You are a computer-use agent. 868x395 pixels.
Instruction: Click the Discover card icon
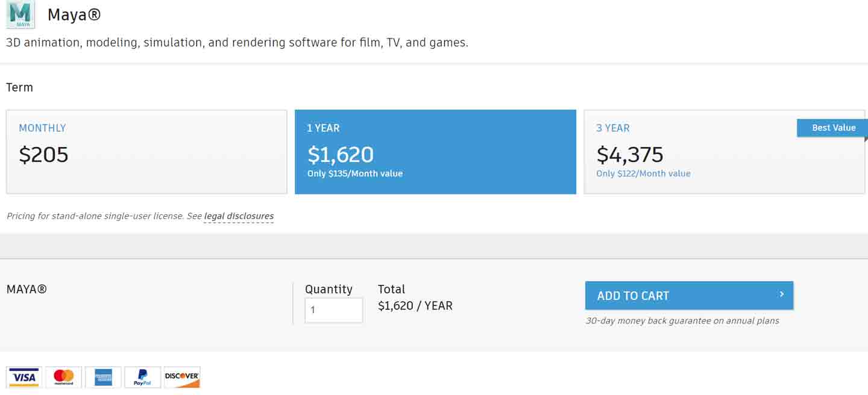(182, 377)
